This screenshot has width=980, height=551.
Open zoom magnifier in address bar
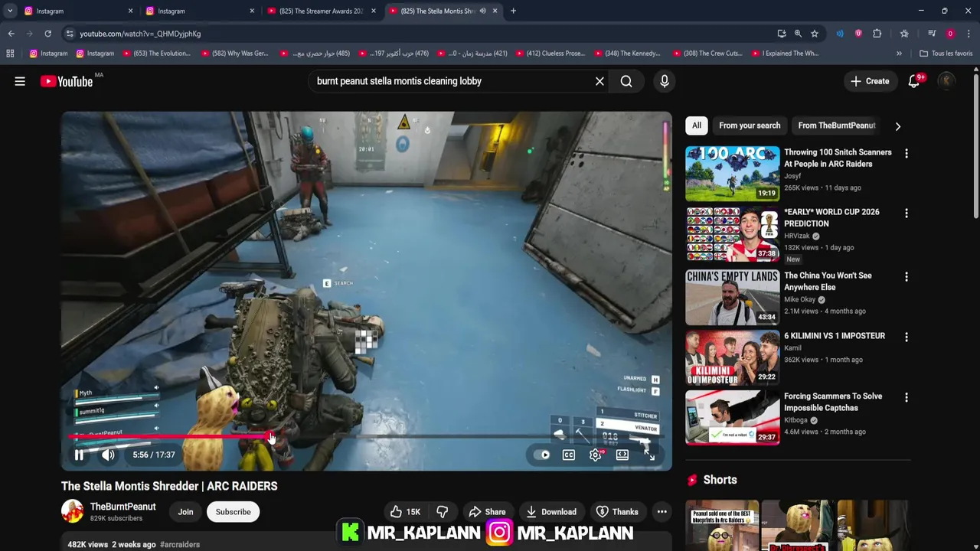point(798,34)
